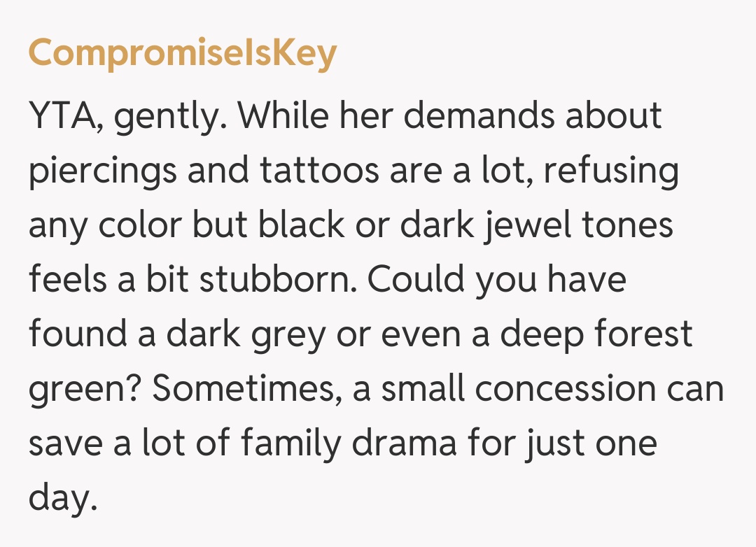Click the final word 'day.'
The width and height of the screenshot is (756, 547).
click(60, 498)
